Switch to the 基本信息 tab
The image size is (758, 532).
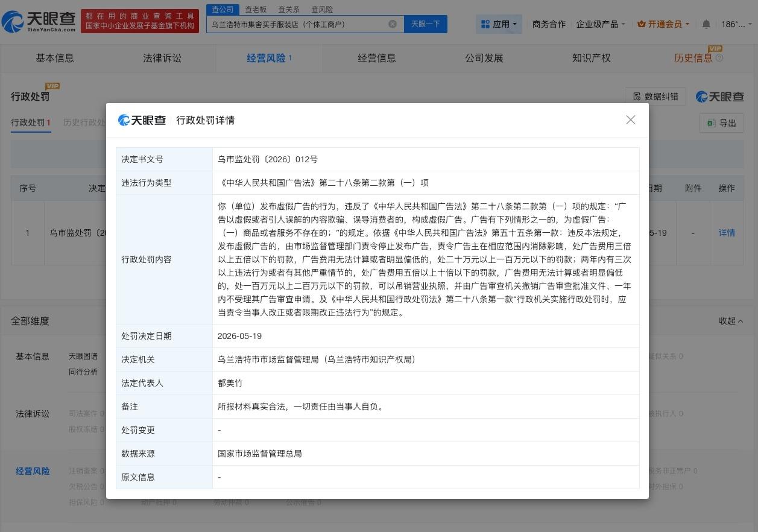click(x=55, y=58)
